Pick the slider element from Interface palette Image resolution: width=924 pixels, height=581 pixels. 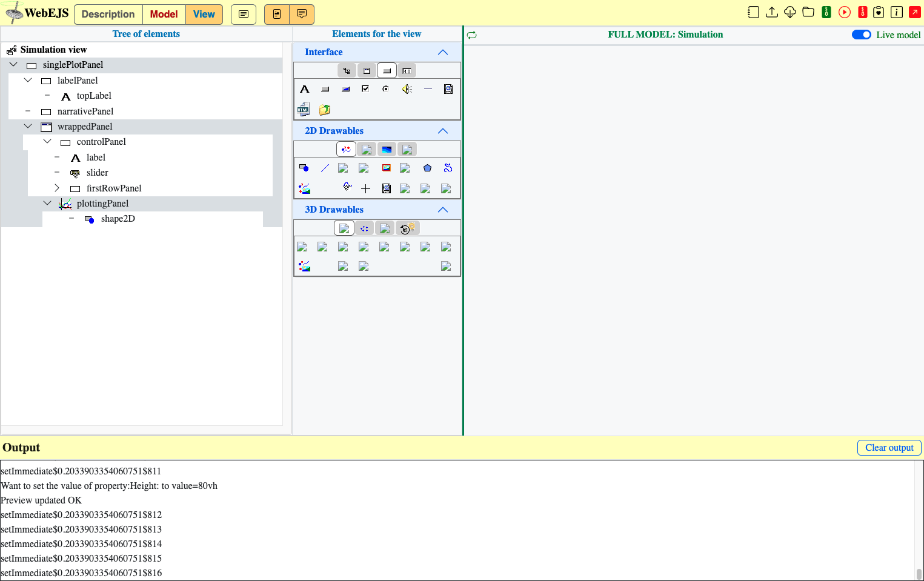point(345,89)
